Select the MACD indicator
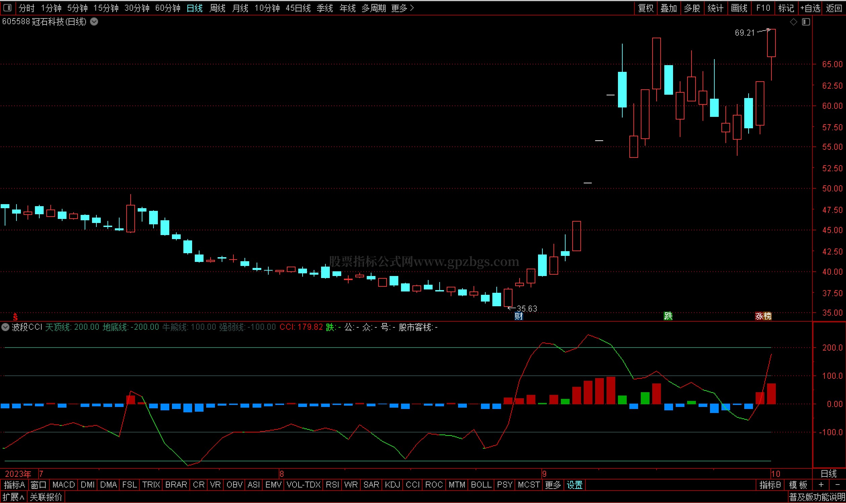Screen dimensions: 846x504 (x=63, y=485)
